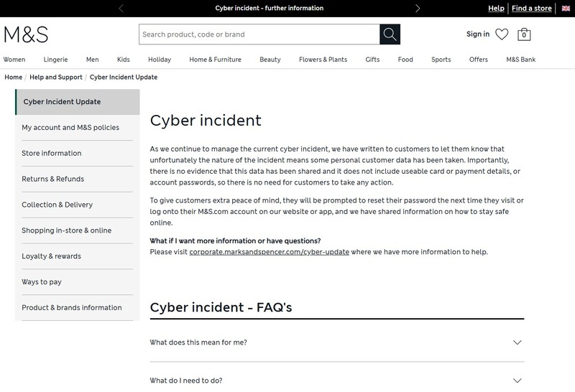575x392 pixels.
Task: Open Collection & Delivery help section
Action: [57, 205]
